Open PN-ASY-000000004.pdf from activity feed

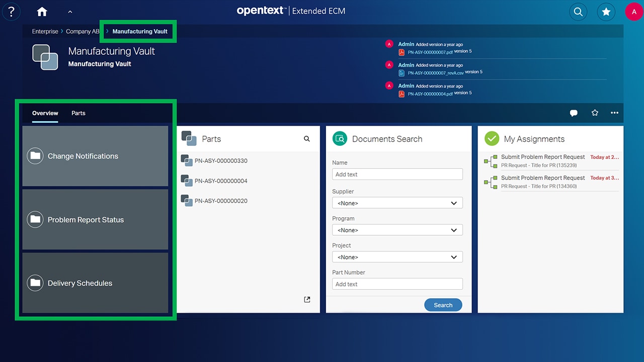click(x=430, y=94)
